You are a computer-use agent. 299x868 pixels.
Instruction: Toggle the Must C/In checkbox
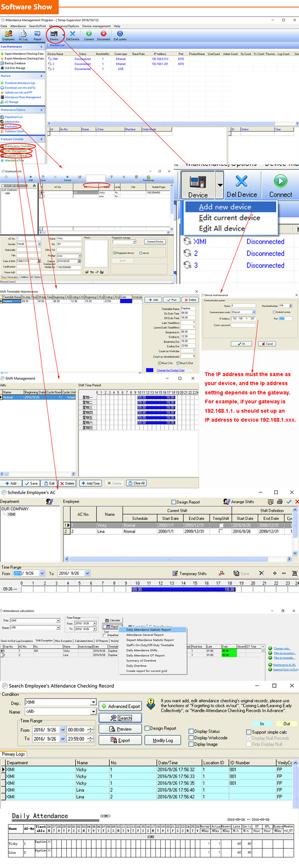[160, 363]
